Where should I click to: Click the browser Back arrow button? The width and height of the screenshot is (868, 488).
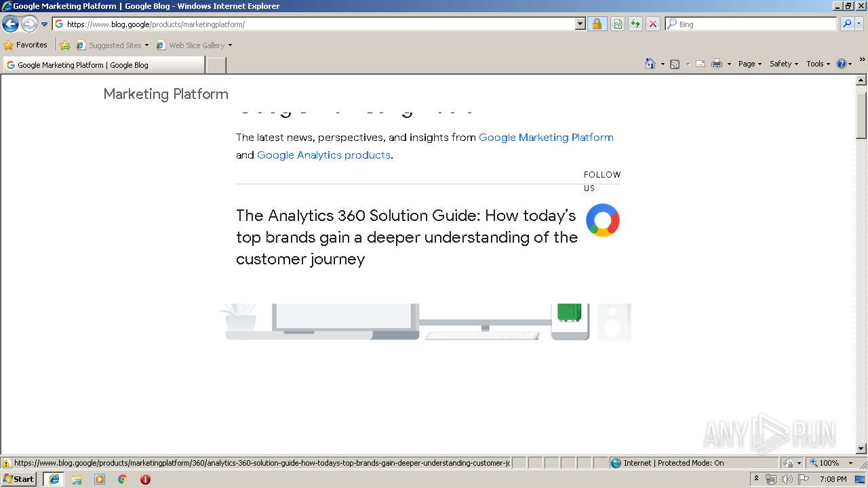pyautogui.click(x=10, y=24)
